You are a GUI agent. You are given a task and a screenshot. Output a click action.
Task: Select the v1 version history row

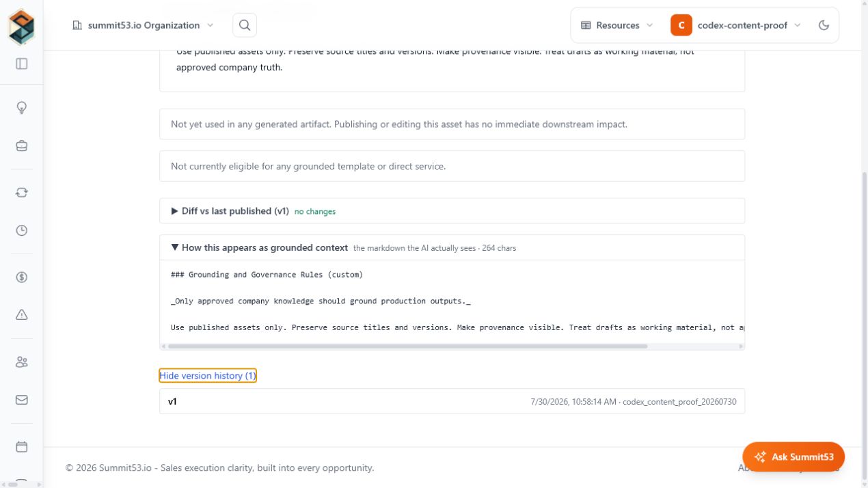point(452,401)
